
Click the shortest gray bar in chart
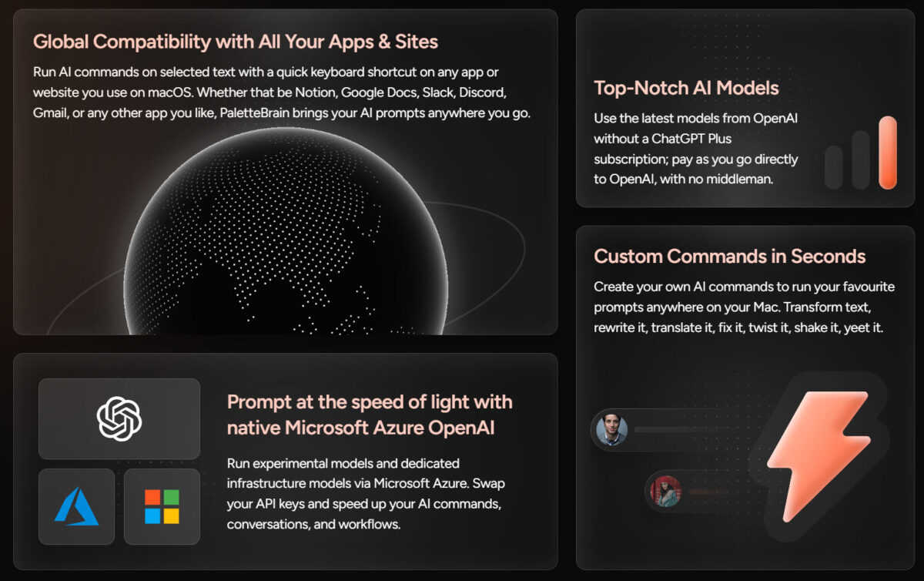833,167
